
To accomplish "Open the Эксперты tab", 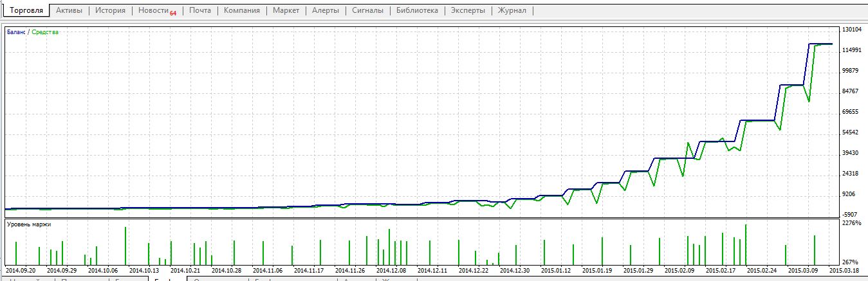I will [x=468, y=11].
